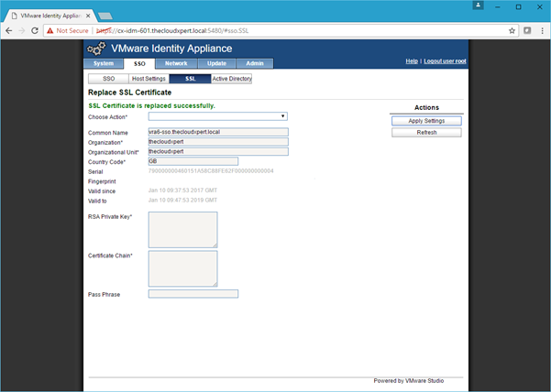Open the Chrome three-dot menu
This screenshot has height=392, width=551.
coord(539,29)
